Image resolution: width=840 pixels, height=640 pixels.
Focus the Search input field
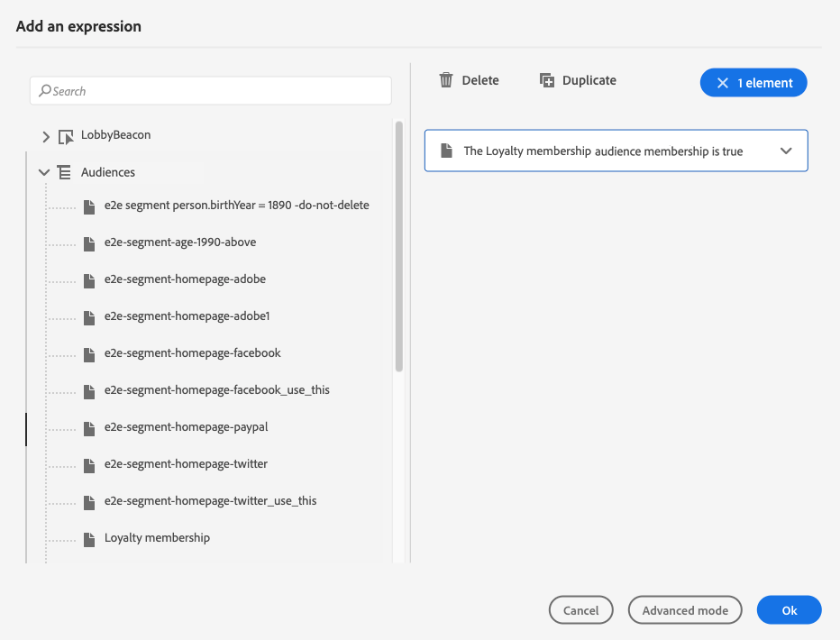click(216, 91)
